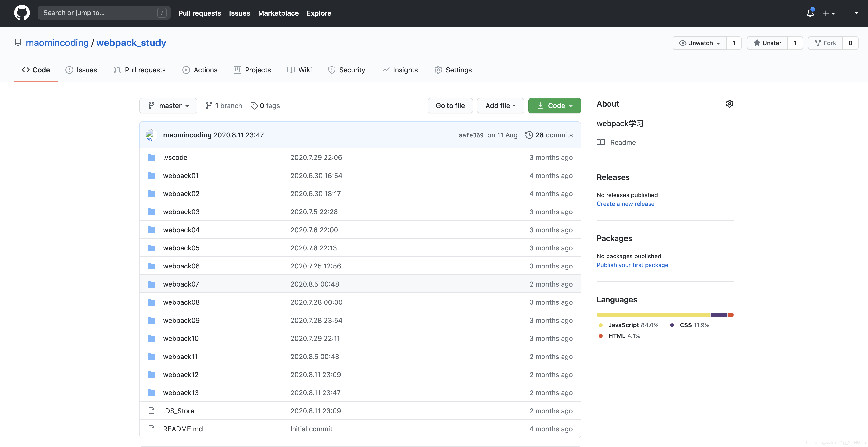Open the user profile dropdown arrow
The width and height of the screenshot is (868, 447).
856,13
